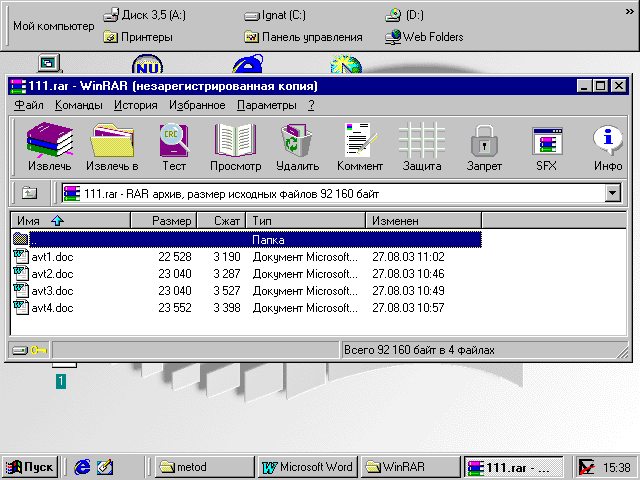
Task: Expand hidden toolbar items chevron at top right
Action: pyautogui.click(x=629, y=12)
